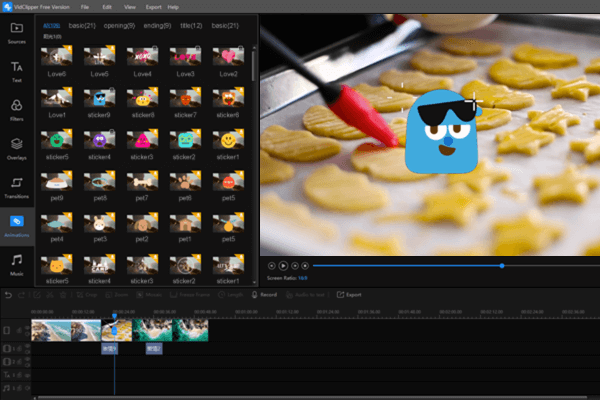Click the Undo arrow in the timeline toolbar
The height and width of the screenshot is (400, 600).
8,295
